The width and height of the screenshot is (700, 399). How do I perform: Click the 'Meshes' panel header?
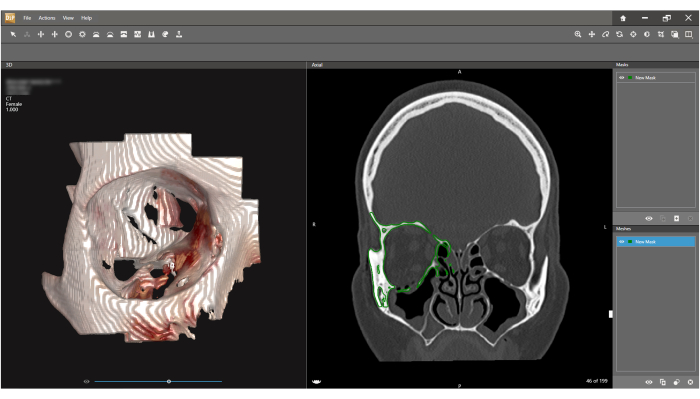(623, 229)
